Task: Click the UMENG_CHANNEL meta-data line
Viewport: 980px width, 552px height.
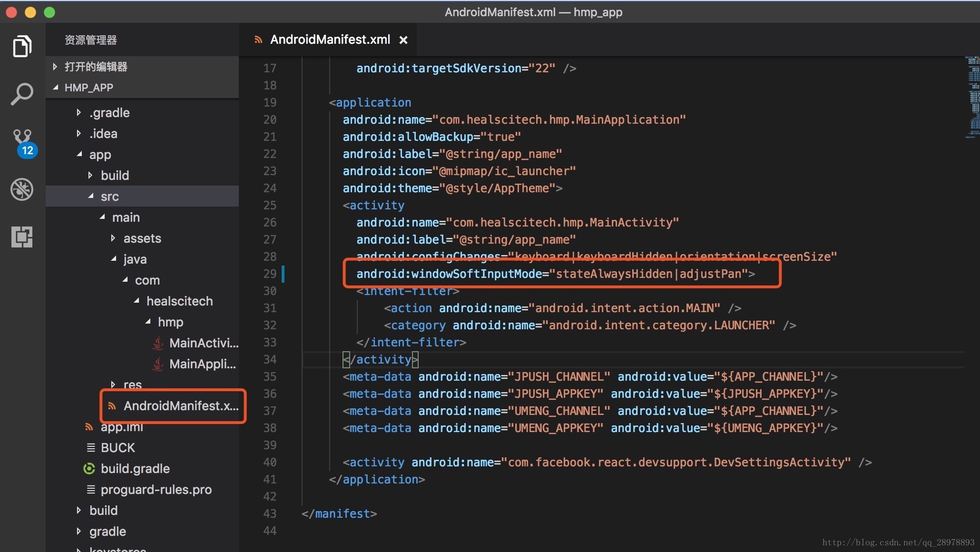Action: [590, 411]
